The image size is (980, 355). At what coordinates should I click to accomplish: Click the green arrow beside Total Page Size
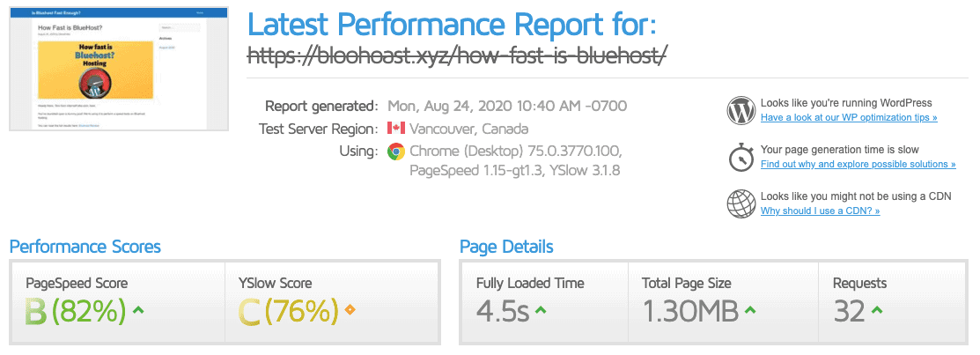[x=750, y=310]
